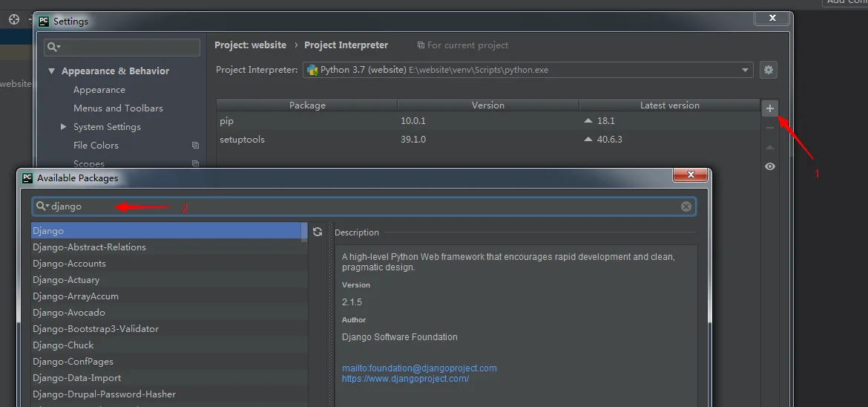Viewport: 868px width, 407px height.
Task: Select Django in the package list
Action: click(x=166, y=231)
